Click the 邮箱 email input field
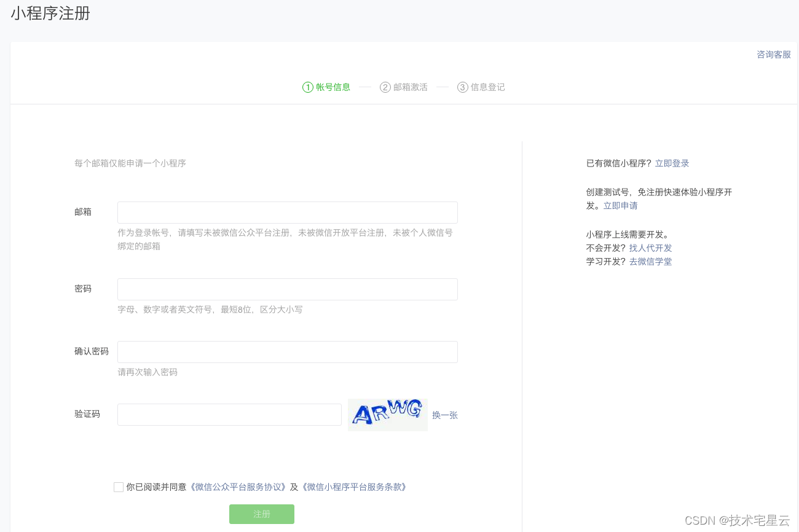This screenshot has height=532, width=799. point(287,212)
